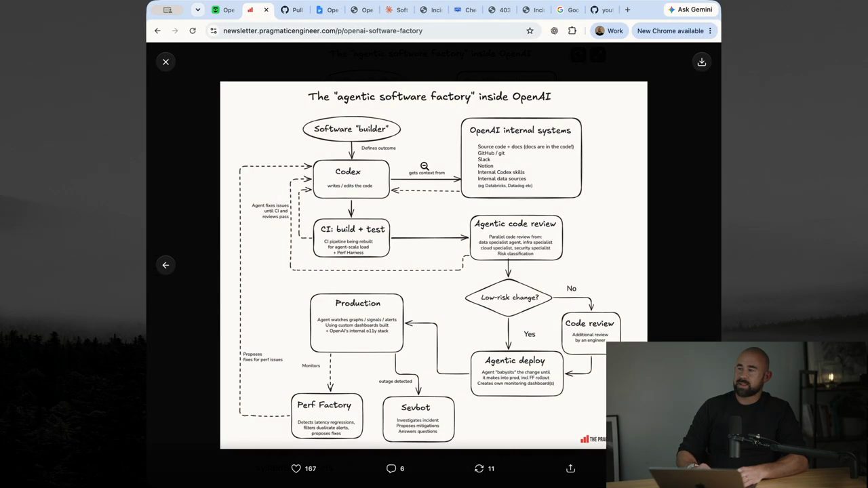Viewport: 868px width, 488px height.
Task: View site information in the address bar
Action: tap(214, 30)
